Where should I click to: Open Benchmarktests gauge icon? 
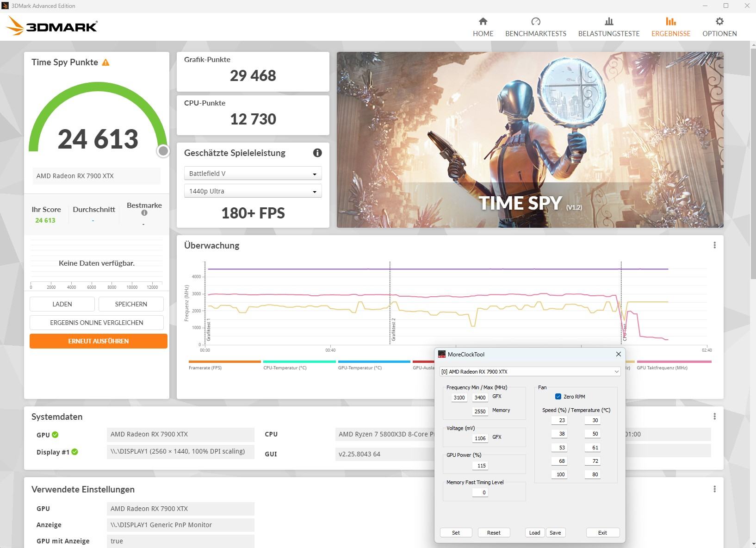pos(536,21)
